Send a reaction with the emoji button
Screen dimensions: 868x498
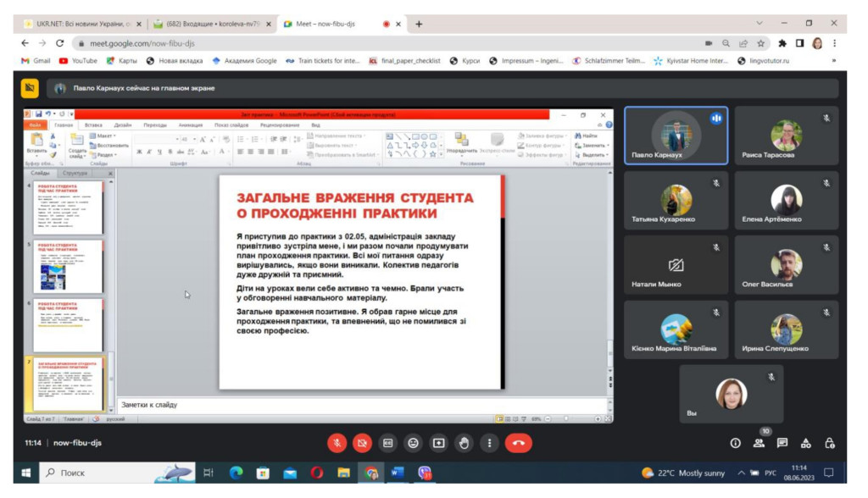[413, 442]
